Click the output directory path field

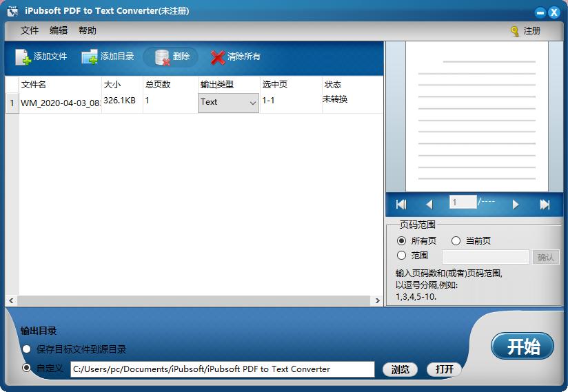(222, 369)
